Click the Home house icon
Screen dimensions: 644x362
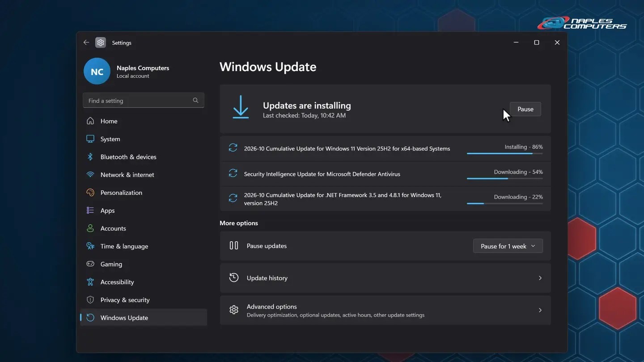(x=90, y=121)
